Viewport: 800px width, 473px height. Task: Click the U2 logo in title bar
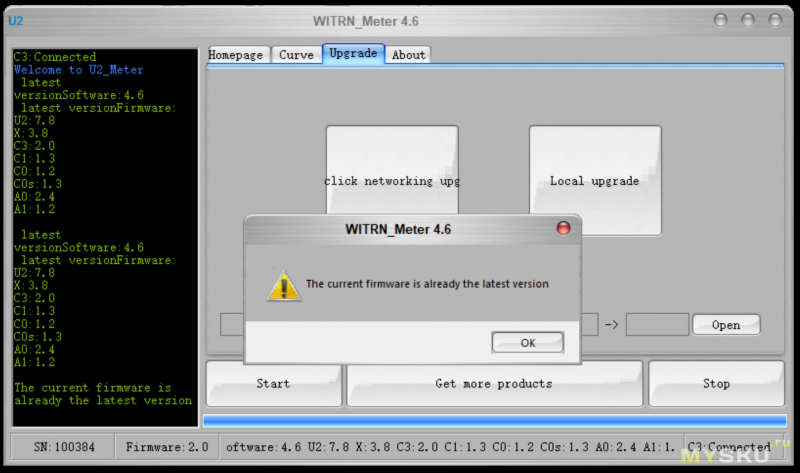click(x=16, y=20)
